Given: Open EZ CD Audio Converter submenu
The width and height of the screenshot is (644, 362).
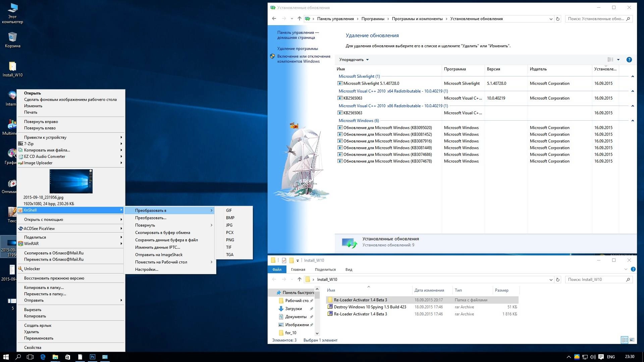Looking at the screenshot, I should click(x=71, y=157).
